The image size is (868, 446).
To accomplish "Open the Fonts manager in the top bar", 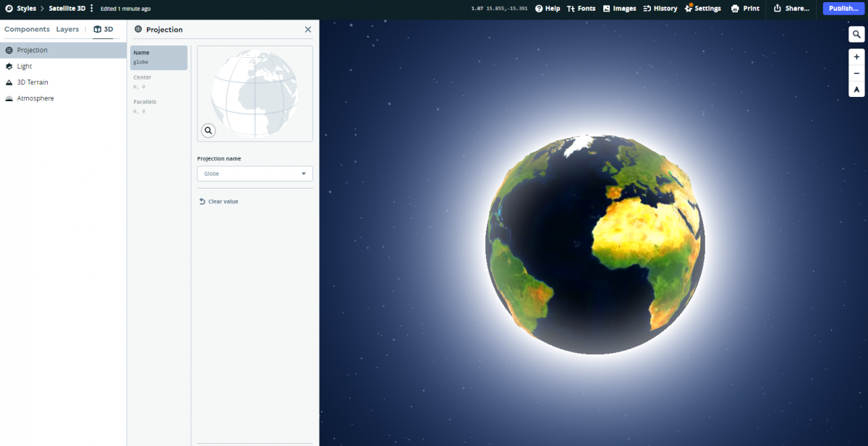I will pos(582,9).
